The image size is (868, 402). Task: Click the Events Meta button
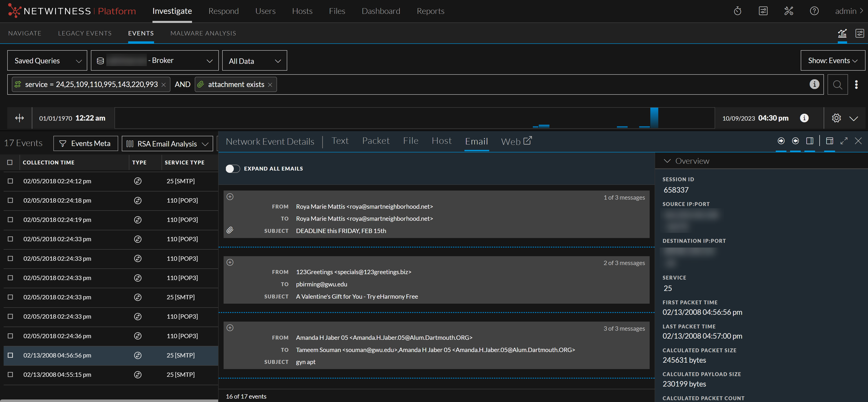click(x=86, y=143)
